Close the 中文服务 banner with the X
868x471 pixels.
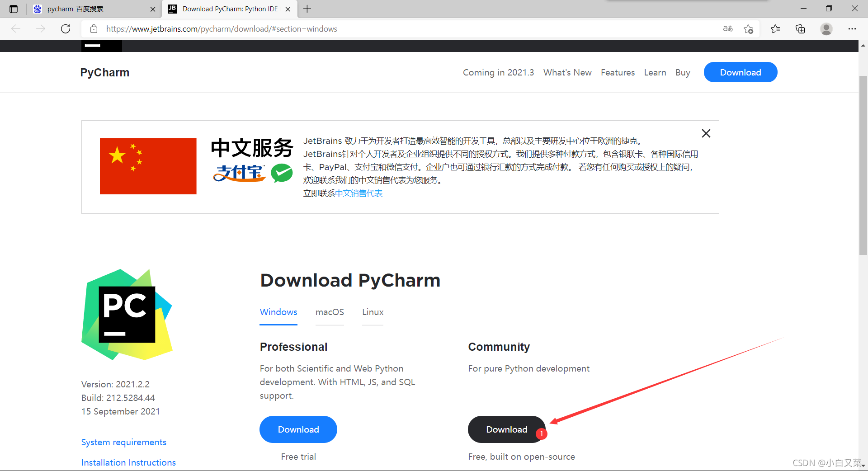tap(706, 133)
